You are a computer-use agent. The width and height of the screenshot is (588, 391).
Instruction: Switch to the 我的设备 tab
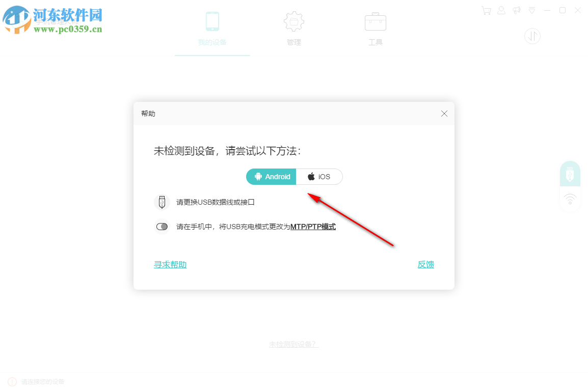[212, 28]
